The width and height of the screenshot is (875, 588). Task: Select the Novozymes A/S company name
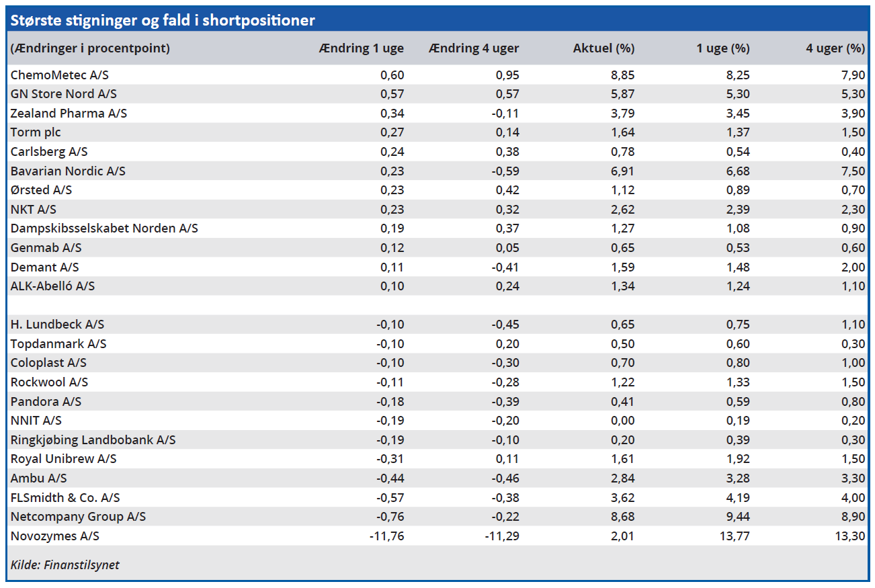(x=54, y=536)
